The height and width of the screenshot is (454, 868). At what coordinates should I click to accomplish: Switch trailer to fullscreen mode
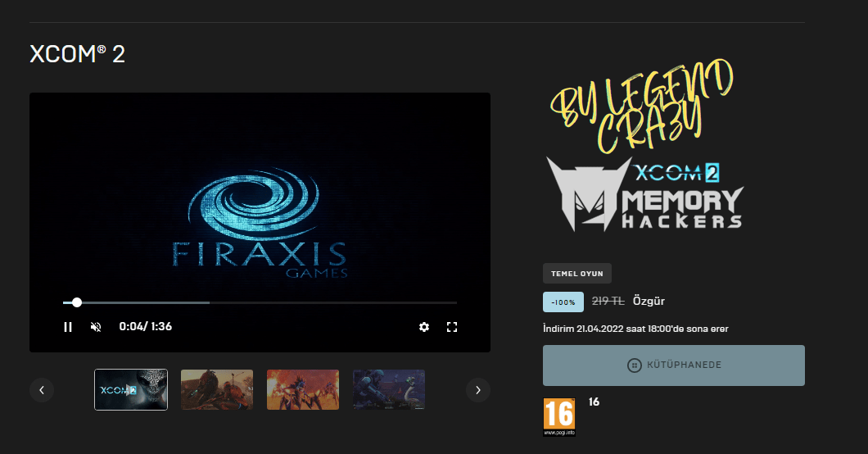coord(452,327)
